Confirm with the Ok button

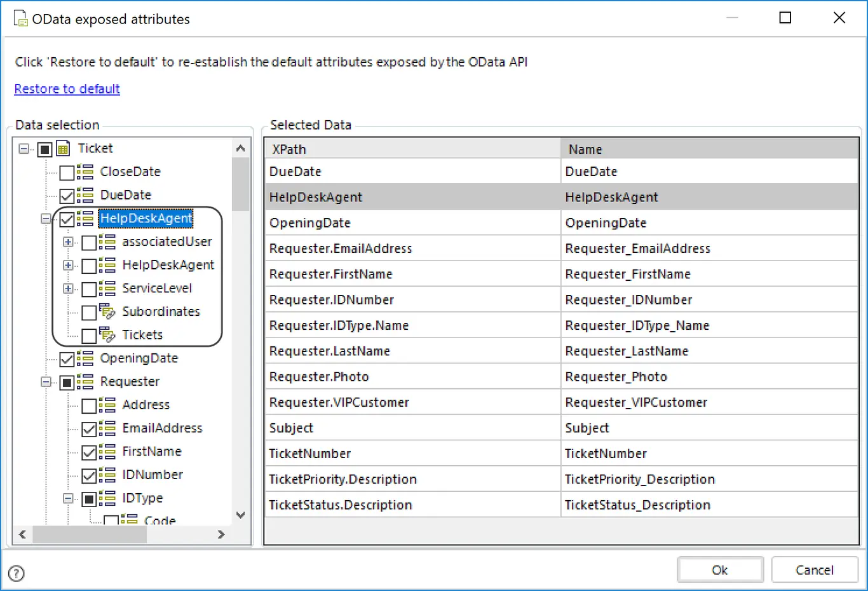pos(720,570)
